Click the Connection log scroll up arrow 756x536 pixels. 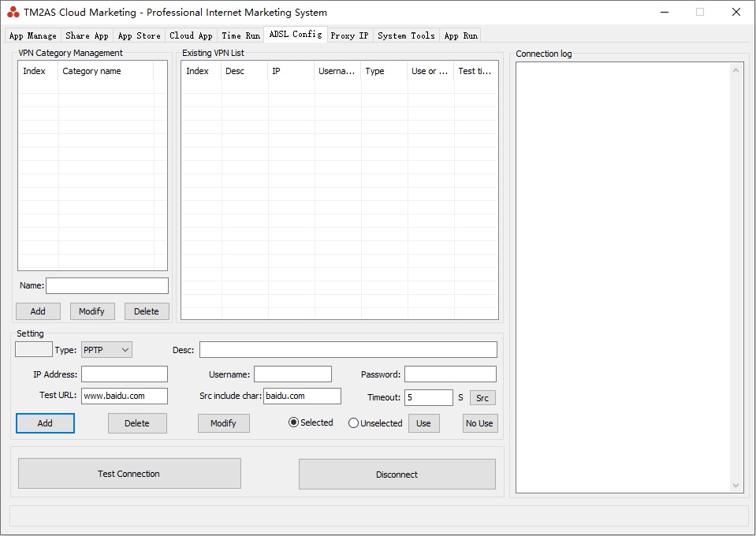(x=737, y=70)
